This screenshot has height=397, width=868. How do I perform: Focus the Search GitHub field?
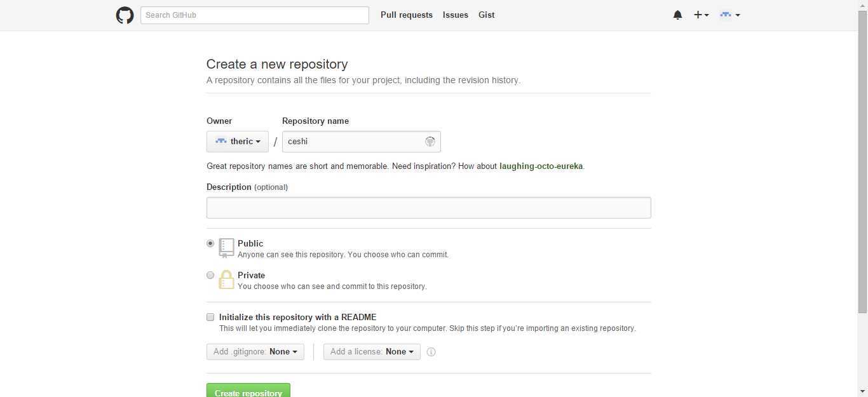click(x=255, y=15)
